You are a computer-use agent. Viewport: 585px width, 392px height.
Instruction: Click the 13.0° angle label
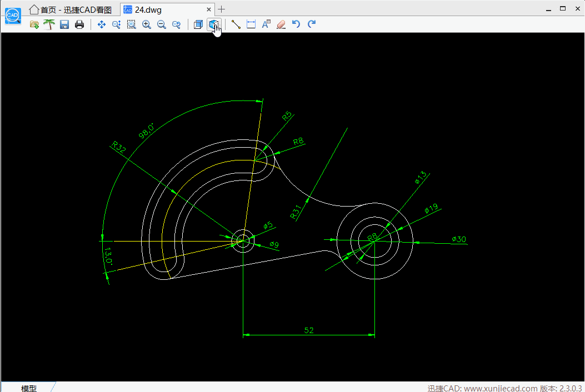click(108, 256)
